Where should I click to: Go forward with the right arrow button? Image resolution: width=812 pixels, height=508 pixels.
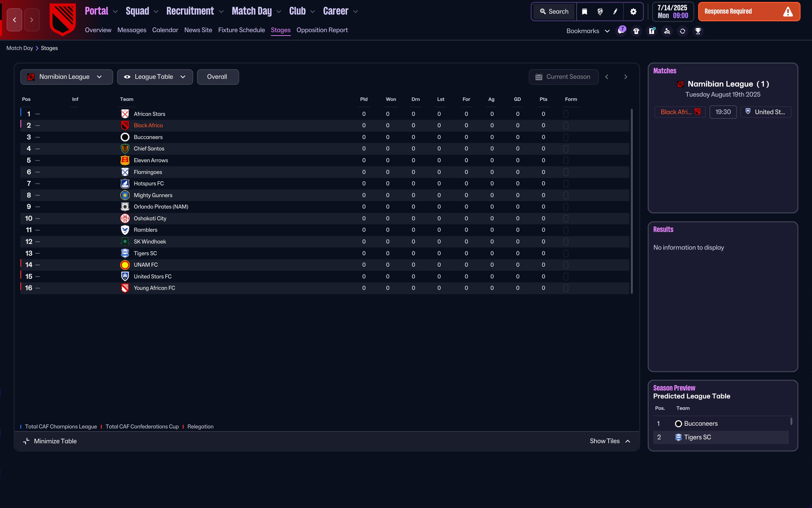pyautogui.click(x=31, y=20)
